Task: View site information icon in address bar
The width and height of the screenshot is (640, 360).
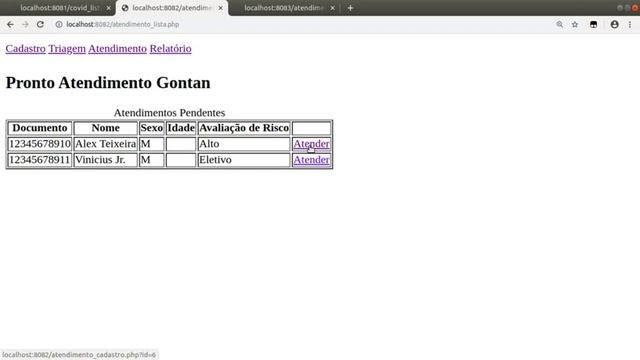Action: coord(59,24)
